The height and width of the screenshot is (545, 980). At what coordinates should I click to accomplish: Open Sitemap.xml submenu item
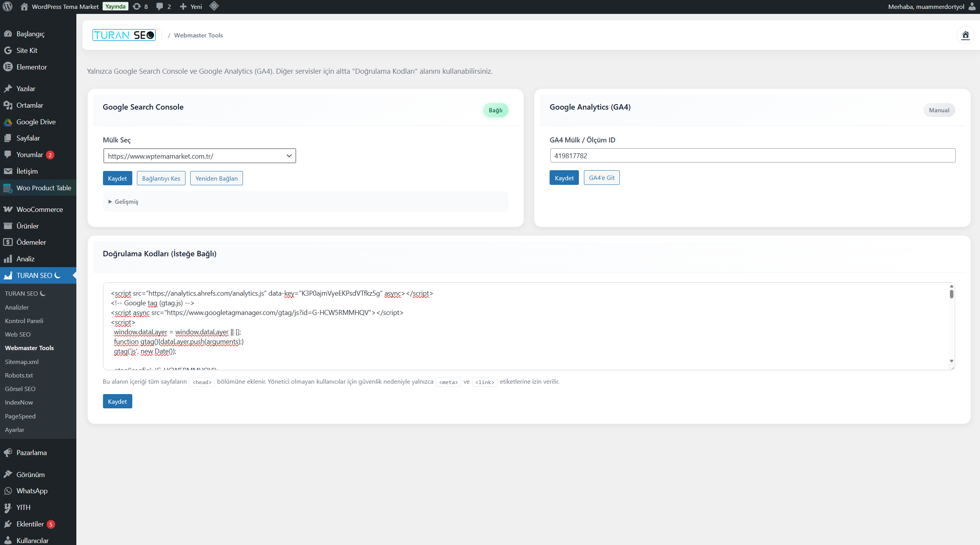pos(22,362)
